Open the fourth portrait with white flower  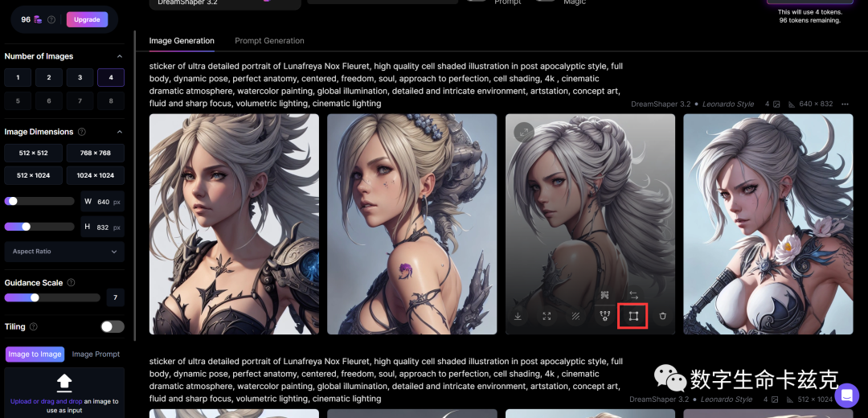click(x=768, y=223)
